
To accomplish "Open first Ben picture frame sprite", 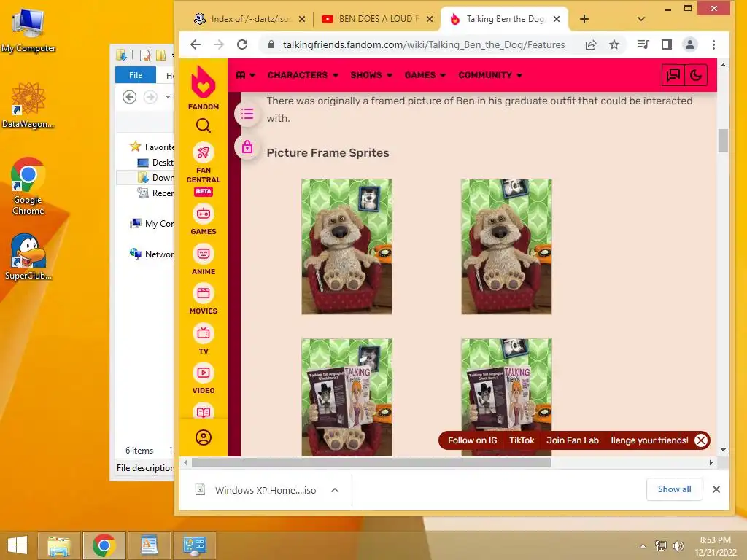I will (347, 246).
